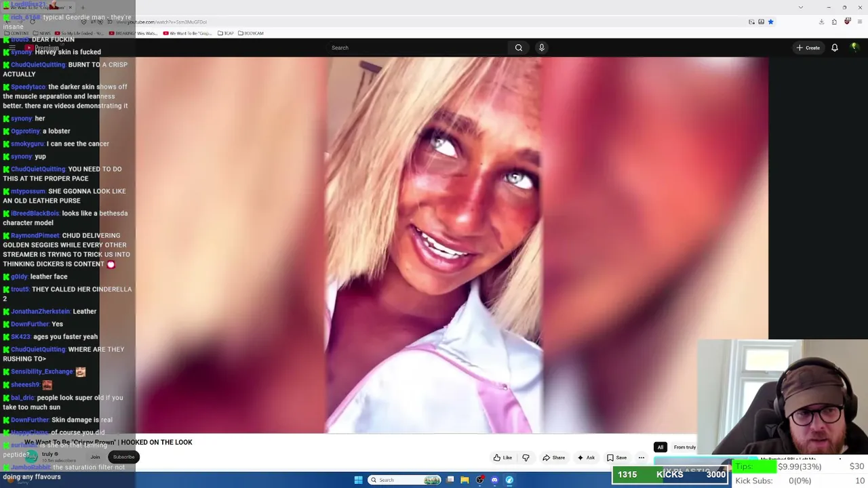Click 'I can see the cancer' chat message
The height and width of the screenshot is (488, 868).
click(78, 144)
